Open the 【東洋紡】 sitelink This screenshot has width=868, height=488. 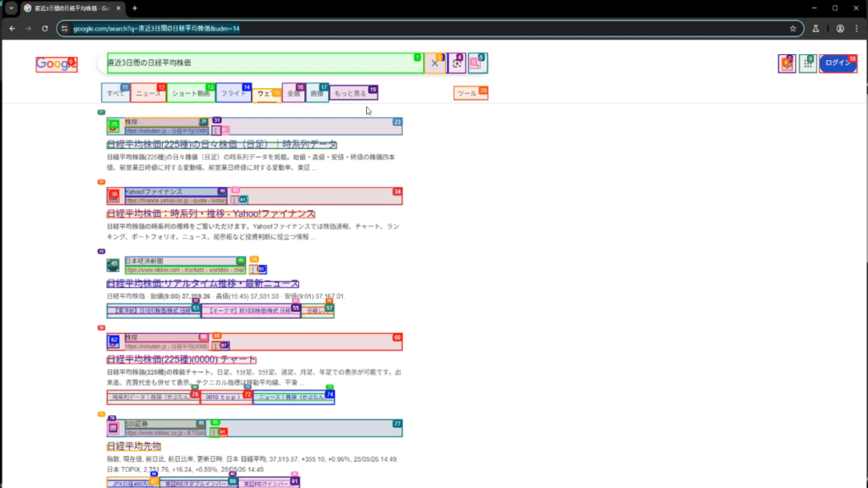(153, 311)
